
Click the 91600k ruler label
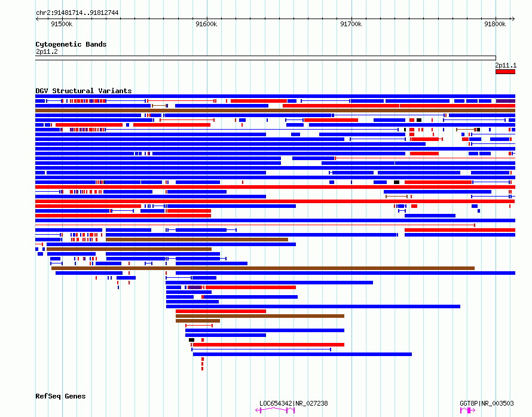(206, 24)
